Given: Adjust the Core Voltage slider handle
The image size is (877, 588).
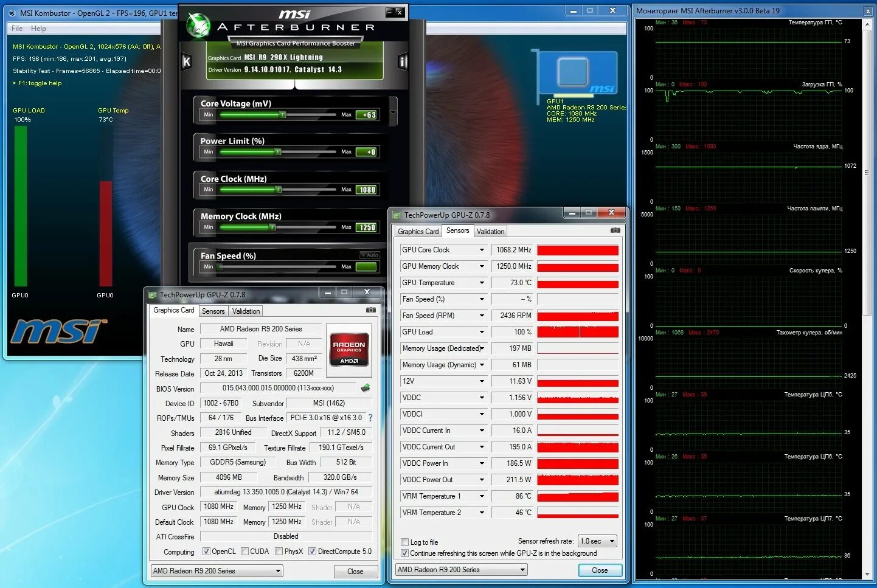Looking at the screenshot, I should [282, 114].
